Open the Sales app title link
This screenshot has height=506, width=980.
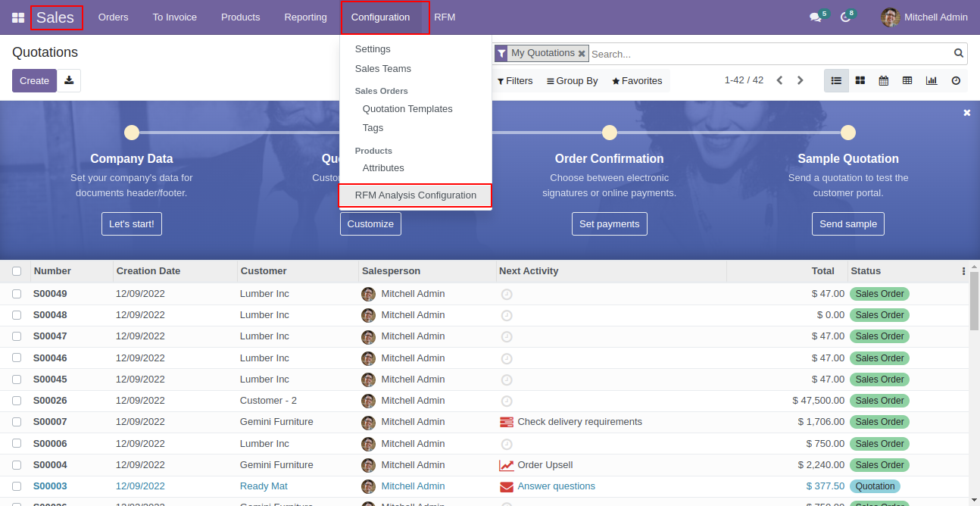coord(55,17)
